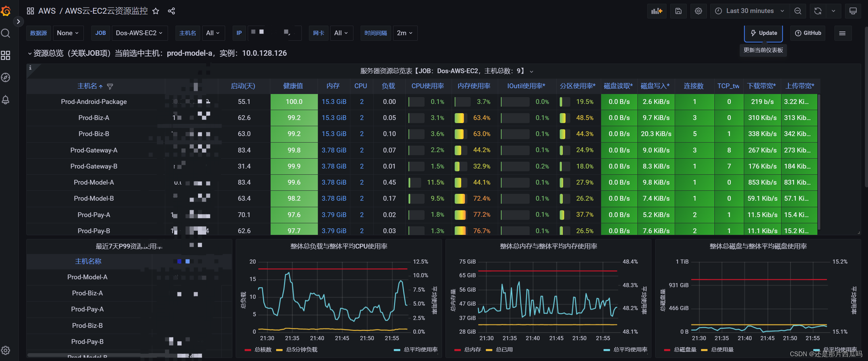
Task: Open the 时间间隔 2m dropdown
Action: [x=405, y=33]
